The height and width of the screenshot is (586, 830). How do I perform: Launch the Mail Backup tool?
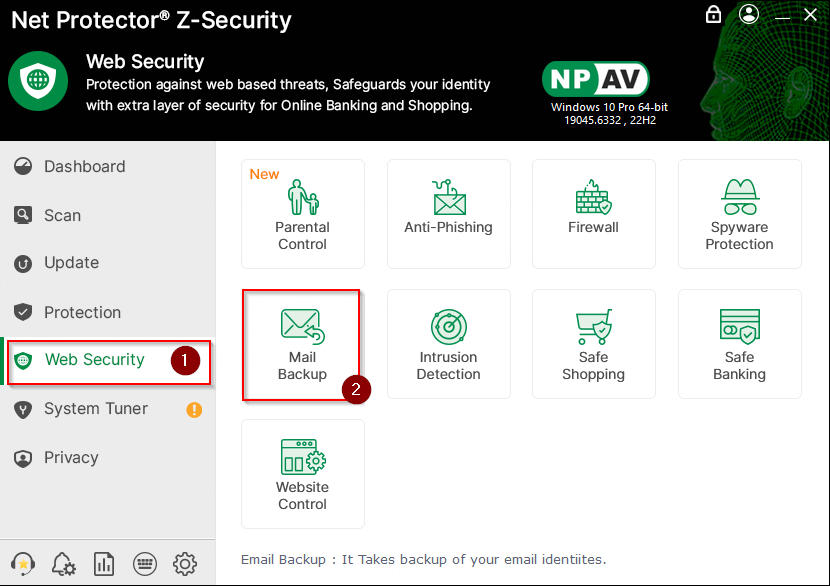(302, 344)
